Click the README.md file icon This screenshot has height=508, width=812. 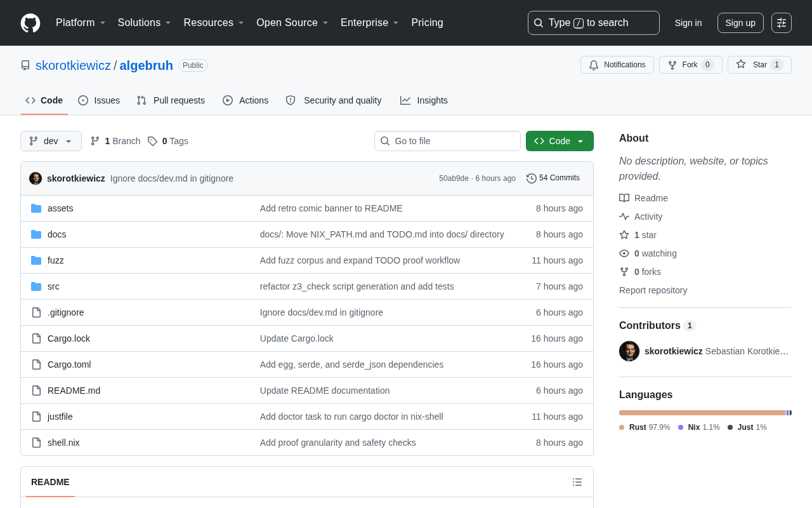[x=36, y=391]
